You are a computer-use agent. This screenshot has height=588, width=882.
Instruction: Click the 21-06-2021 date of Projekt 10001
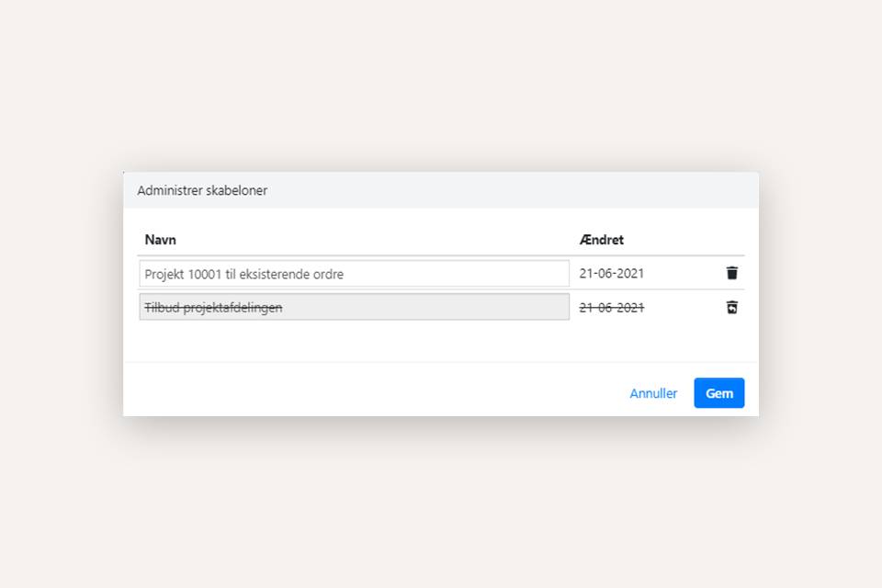pyautogui.click(x=611, y=274)
